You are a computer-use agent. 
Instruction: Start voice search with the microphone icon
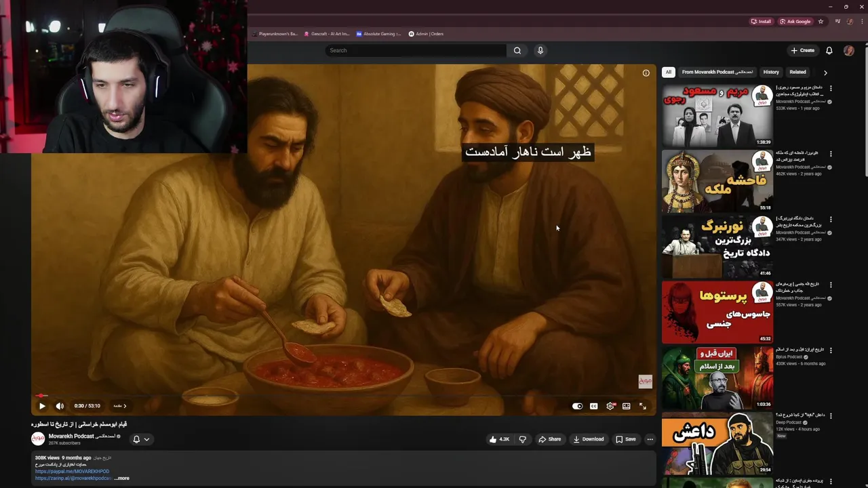click(x=540, y=50)
